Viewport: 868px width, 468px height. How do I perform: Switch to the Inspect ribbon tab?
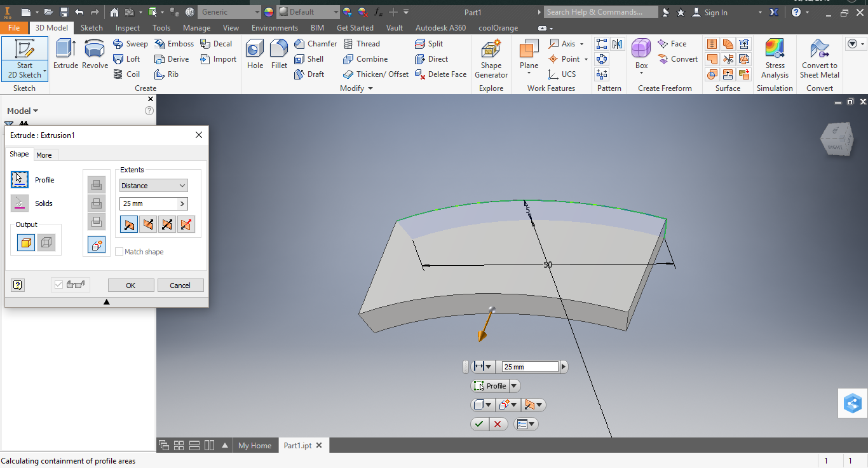(128, 28)
